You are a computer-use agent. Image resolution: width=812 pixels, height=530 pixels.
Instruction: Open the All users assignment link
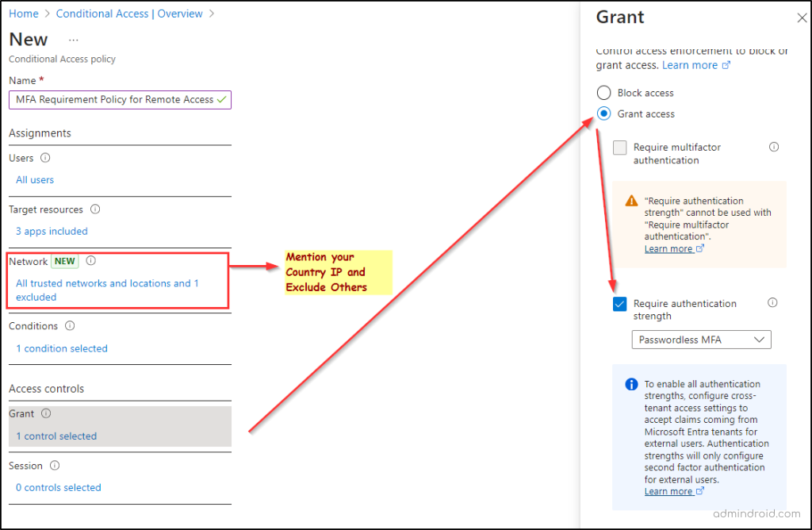34,179
